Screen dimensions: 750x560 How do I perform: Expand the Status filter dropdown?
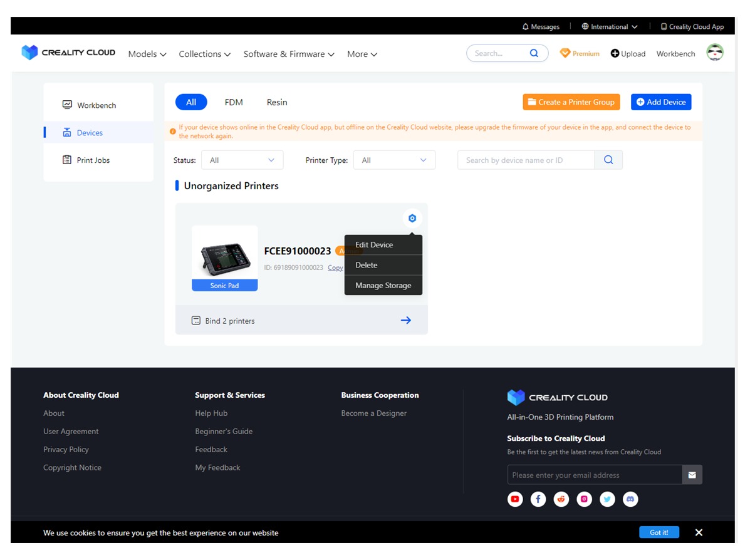[242, 160]
